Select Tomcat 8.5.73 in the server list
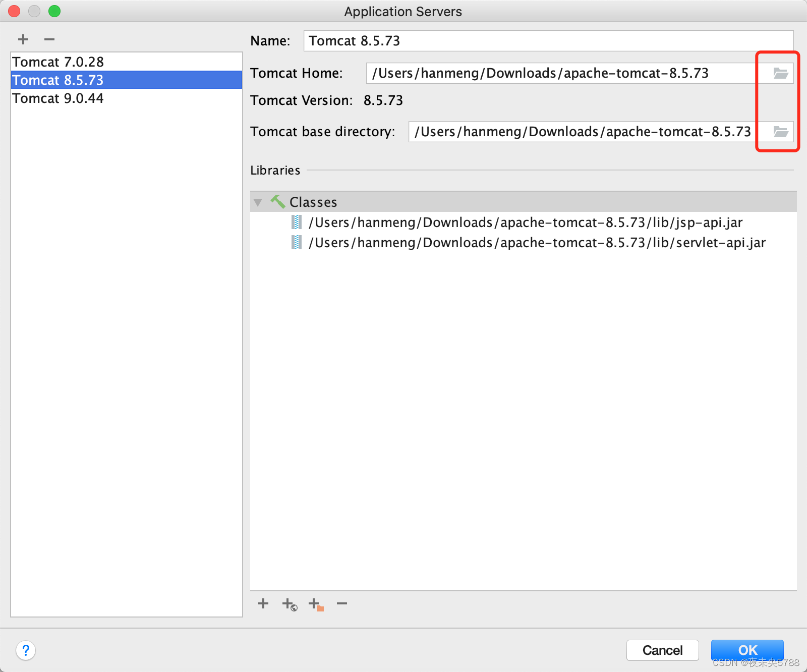This screenshot has height=672, width=807. pos(127,80)
